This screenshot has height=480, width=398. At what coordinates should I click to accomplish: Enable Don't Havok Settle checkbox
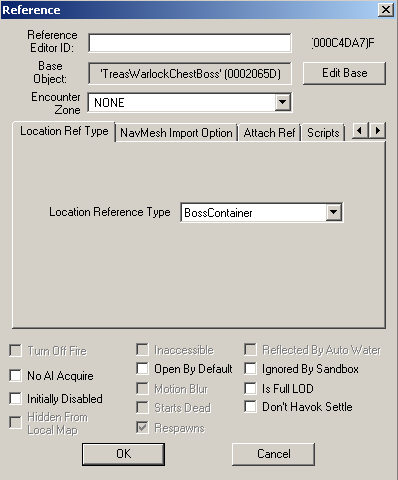click(x=250, y=407)
